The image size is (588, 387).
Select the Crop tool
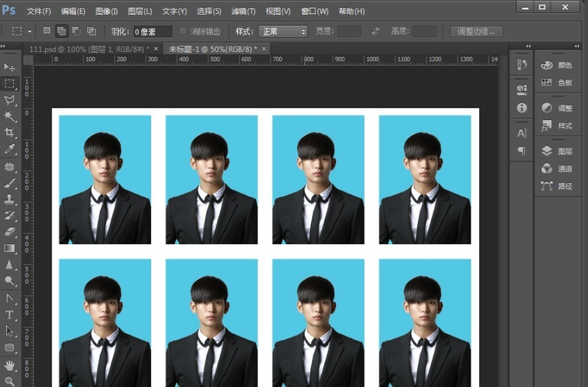pyautogui.click(x=10, y=132)
